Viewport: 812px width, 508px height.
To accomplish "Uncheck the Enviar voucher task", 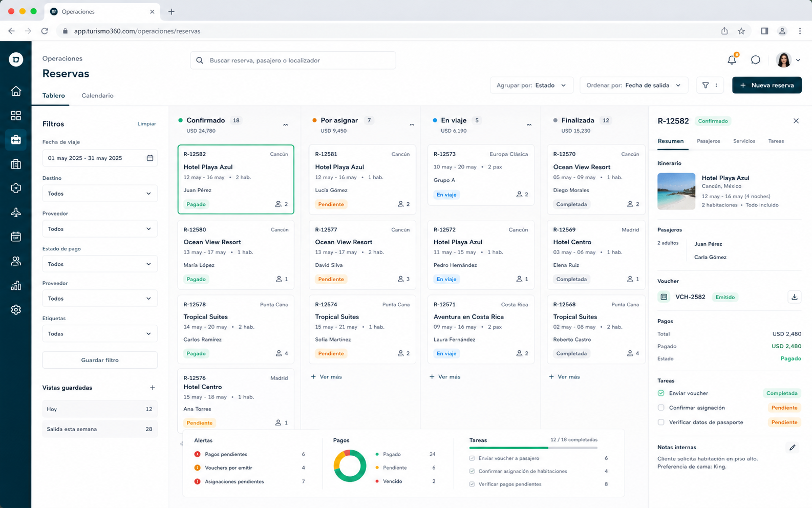I will tap(661, 393).
